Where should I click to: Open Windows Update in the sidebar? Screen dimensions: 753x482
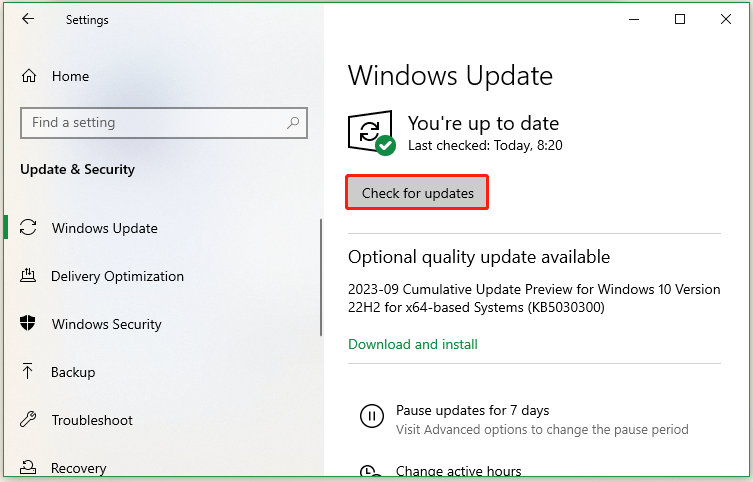(x=104, y=228)
